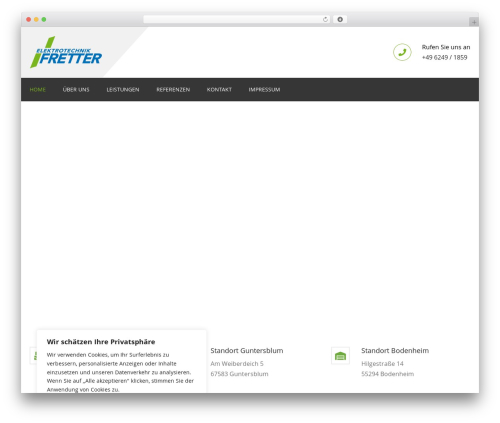Click the green phone icon

(x=402, y=52)
